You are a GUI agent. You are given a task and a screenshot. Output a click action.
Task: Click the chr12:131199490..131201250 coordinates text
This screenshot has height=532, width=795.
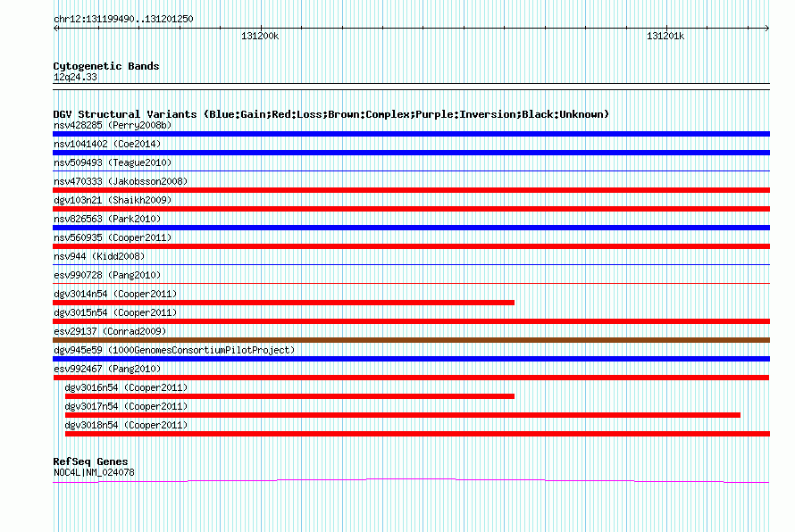click(123, 19)
